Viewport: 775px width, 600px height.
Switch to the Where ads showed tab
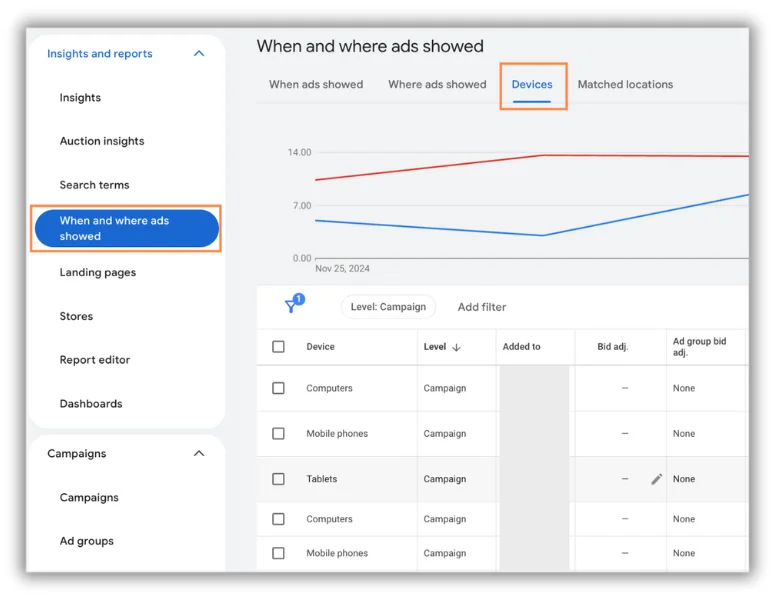[437, 85]
